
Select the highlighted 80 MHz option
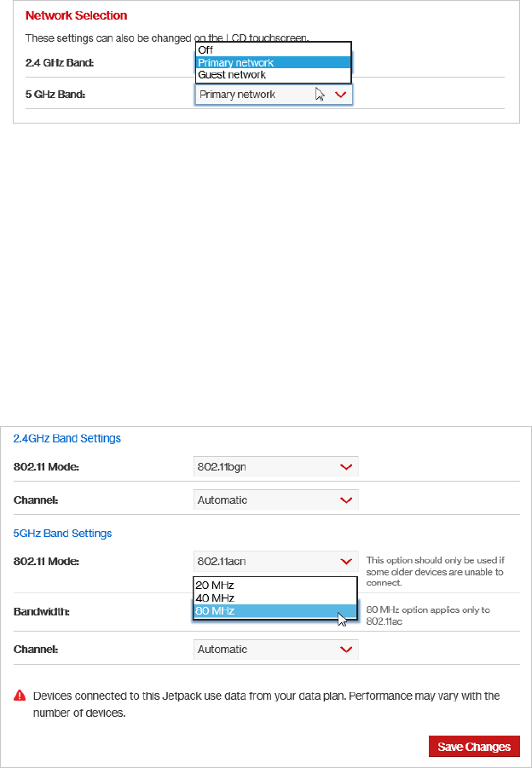click(x=275, y=611)
